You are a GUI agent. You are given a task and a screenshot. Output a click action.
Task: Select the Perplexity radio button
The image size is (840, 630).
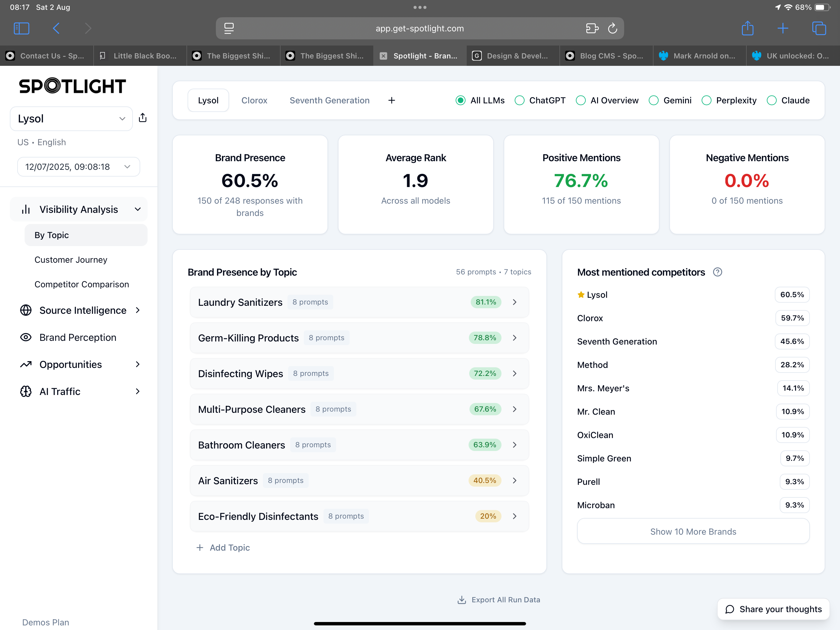coord(706,100)
